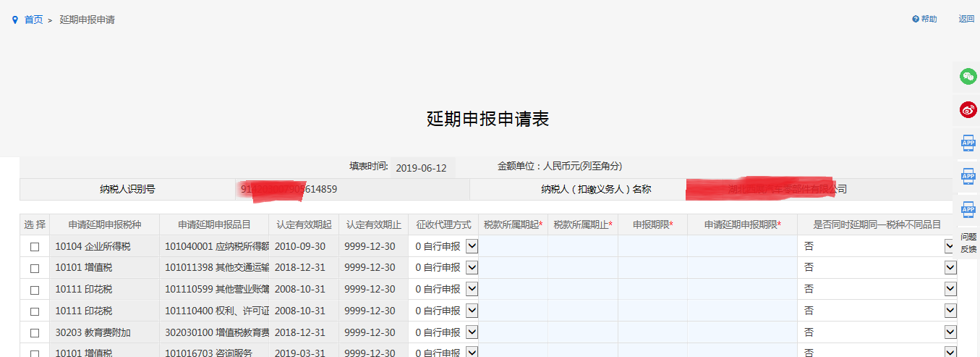Expand 是否同时延期 dropdown in 企业所得税 row
This screenshot has height=357, width=980.
click(950, 246)
